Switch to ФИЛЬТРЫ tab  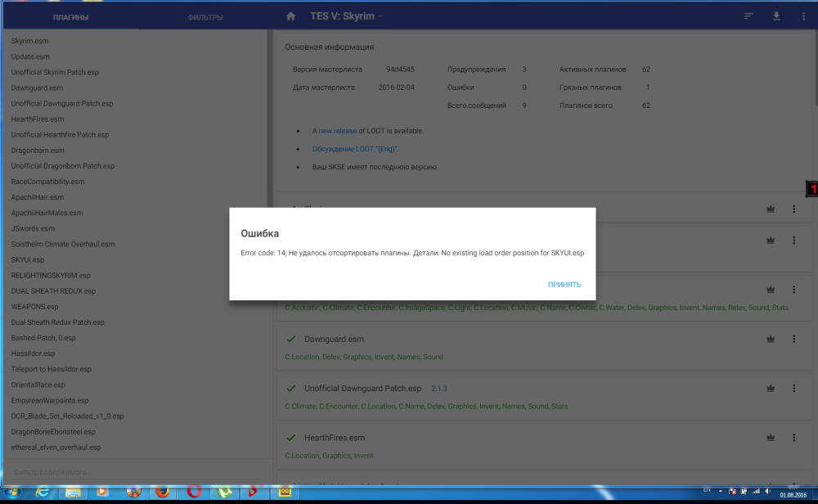pos(205,17)
